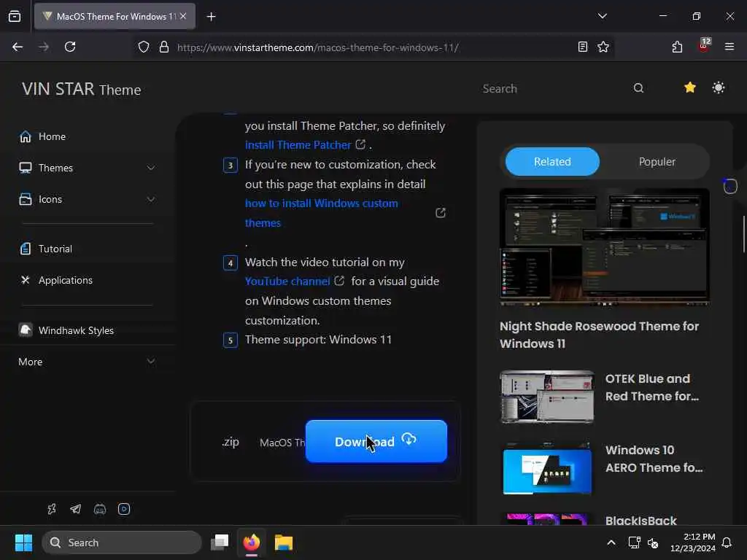Bookmark this page with star icon
Screen dimensions: 747x560
(x=603, y=47)
